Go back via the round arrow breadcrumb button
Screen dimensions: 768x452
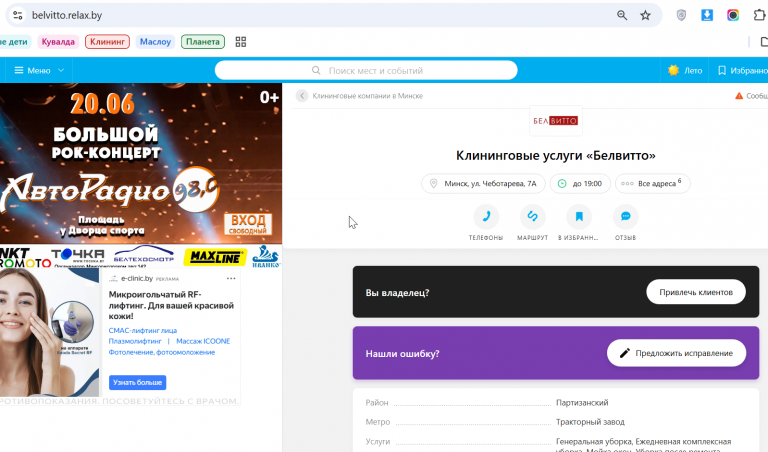click(x=302, y=96)
